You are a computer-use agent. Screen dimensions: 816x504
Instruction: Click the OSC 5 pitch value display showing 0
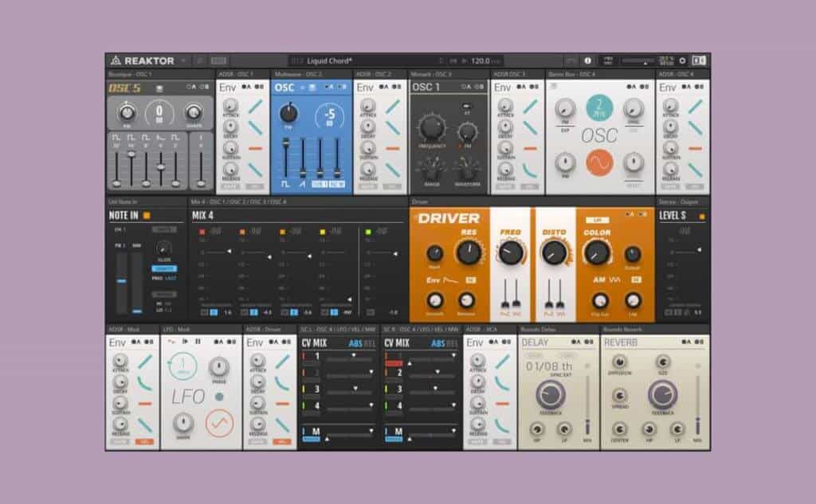pyautogui.click(x=159, y=112)
